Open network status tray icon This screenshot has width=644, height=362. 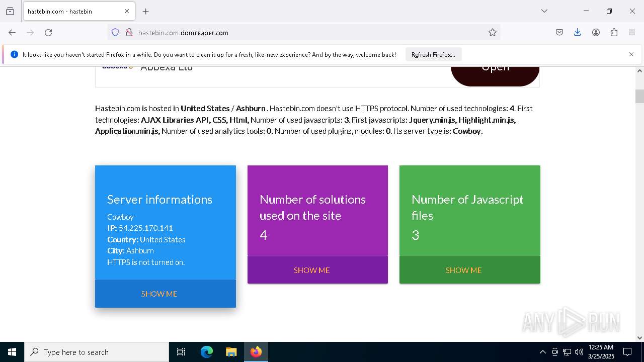point(567,352)
